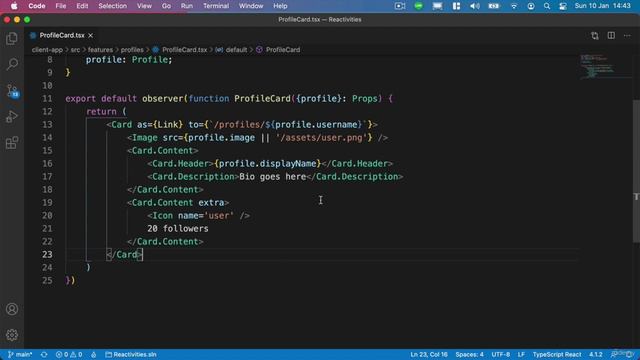
Task: Open the Search view in activity bar
Action: 12,64
